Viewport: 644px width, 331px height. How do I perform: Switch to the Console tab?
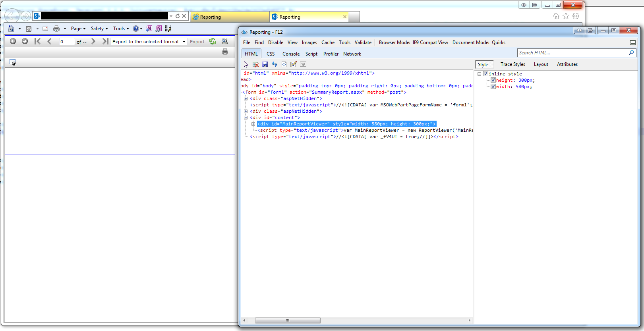(x=291, y=54)
